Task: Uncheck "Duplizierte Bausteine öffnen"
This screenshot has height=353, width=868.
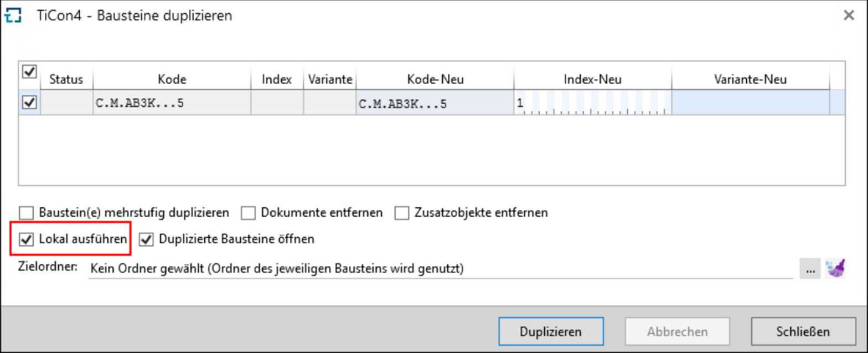Action: 146,239
